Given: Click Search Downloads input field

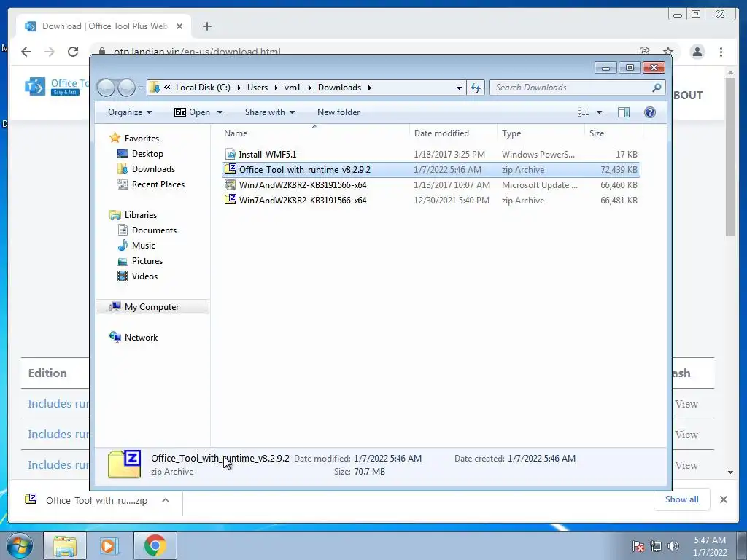Looking at the screenshot, I should point(572,87).
